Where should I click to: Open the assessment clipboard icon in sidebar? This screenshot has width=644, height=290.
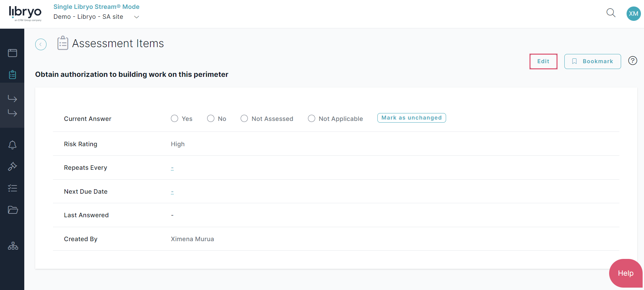tap(13, 74)
